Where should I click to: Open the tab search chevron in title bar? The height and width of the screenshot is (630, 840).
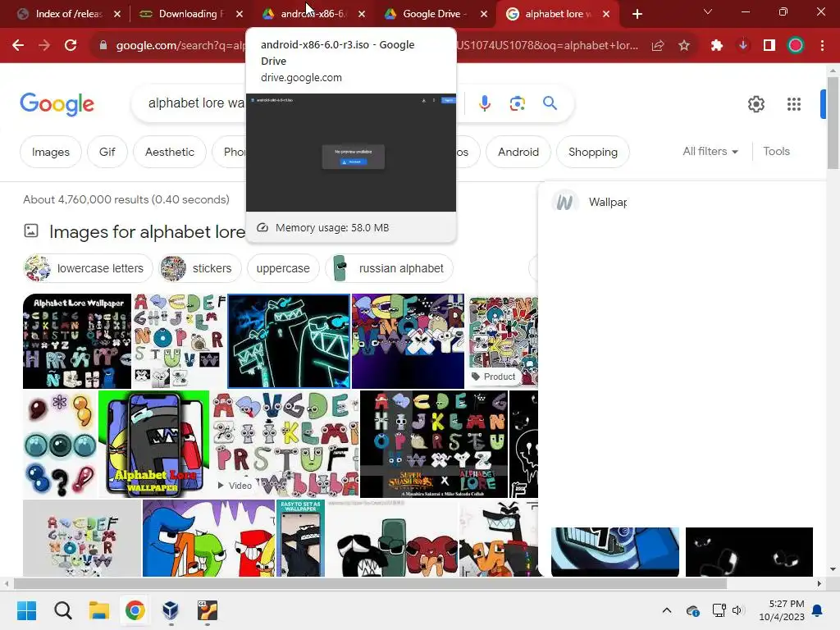point(708,11)
